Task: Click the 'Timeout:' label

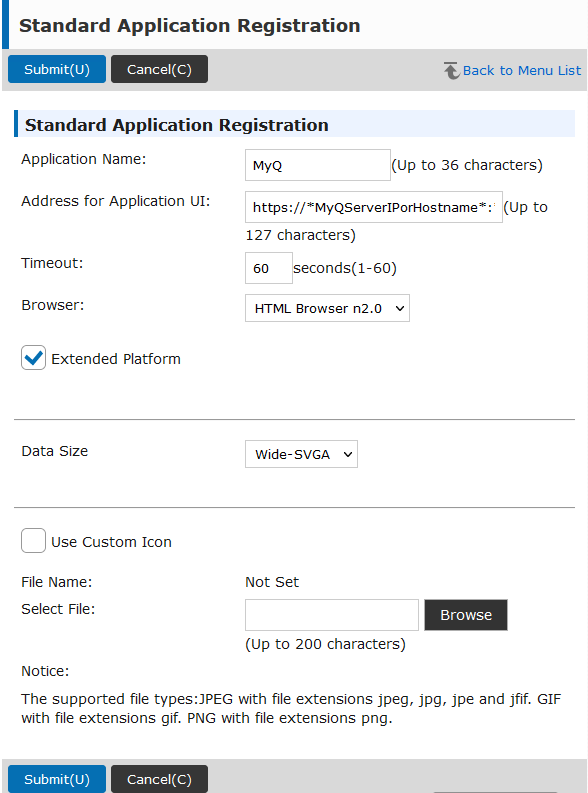Action: 52,263
